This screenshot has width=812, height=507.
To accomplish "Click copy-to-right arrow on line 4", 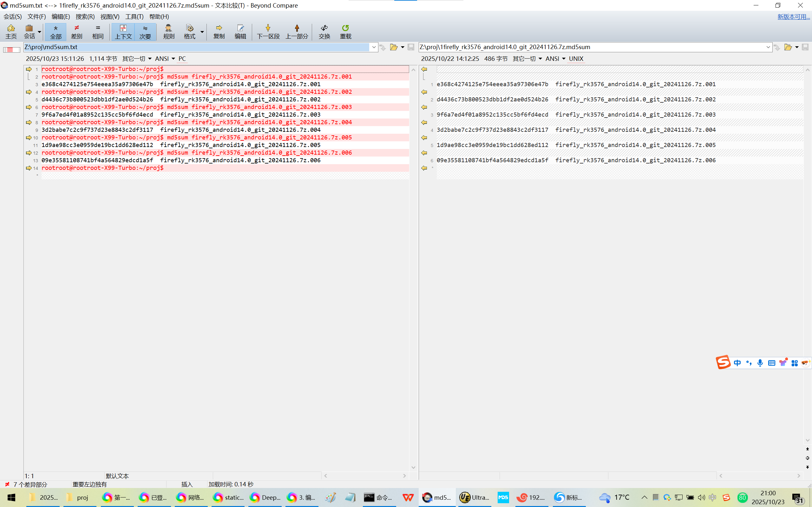I will [x=29, y=92].
